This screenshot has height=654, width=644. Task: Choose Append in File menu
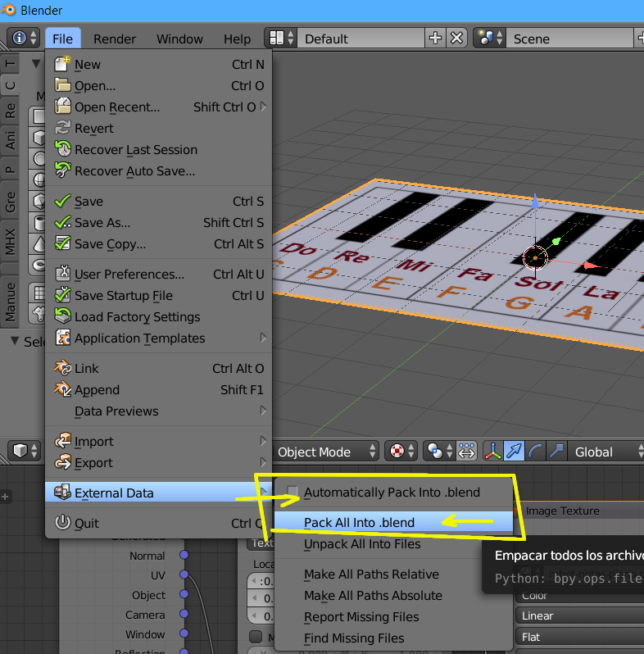[159, 390]
